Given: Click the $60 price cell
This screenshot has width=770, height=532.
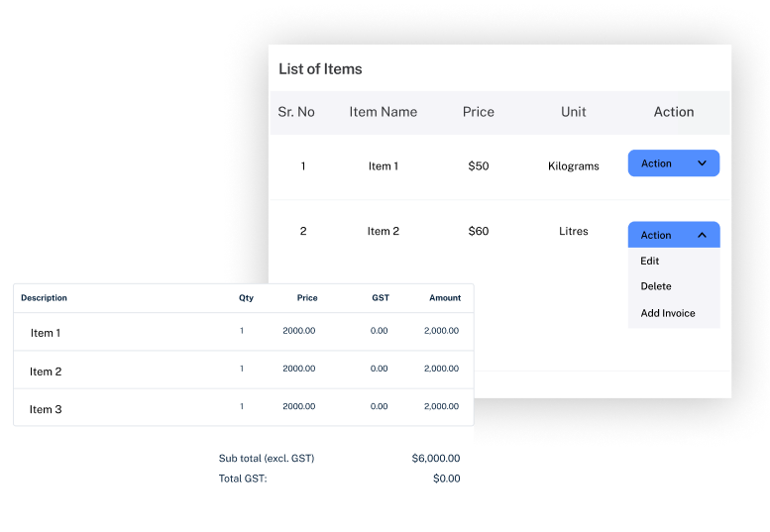Looking at the screenshot, I should [x=479, y=232].
